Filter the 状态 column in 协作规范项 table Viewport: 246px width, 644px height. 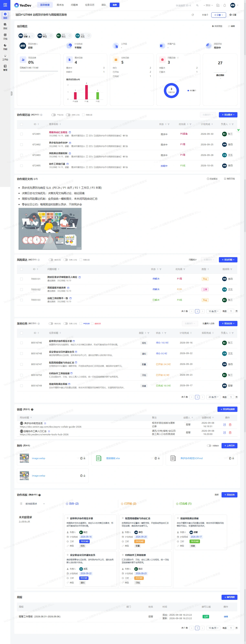coord(168,124)
